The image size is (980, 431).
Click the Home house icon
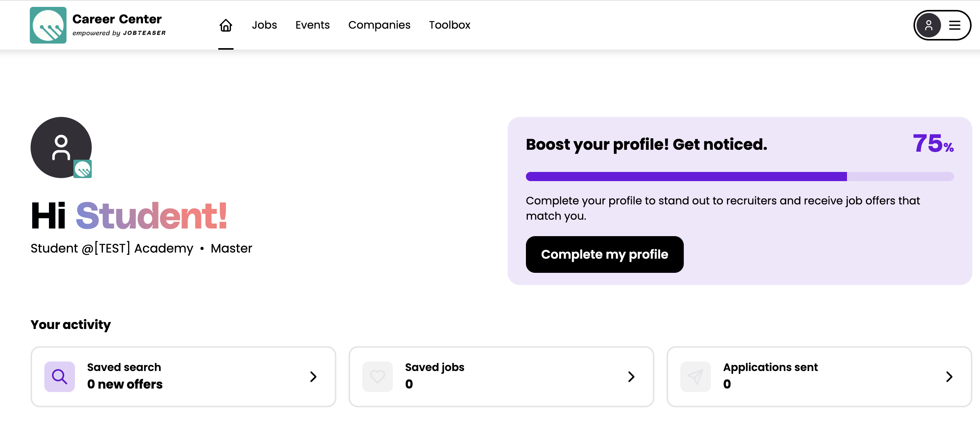click(226, 25)
